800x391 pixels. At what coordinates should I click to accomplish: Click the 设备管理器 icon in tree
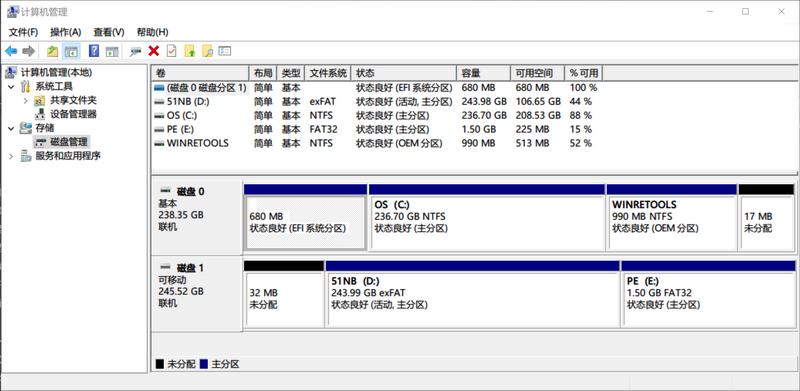pos(40,114)
